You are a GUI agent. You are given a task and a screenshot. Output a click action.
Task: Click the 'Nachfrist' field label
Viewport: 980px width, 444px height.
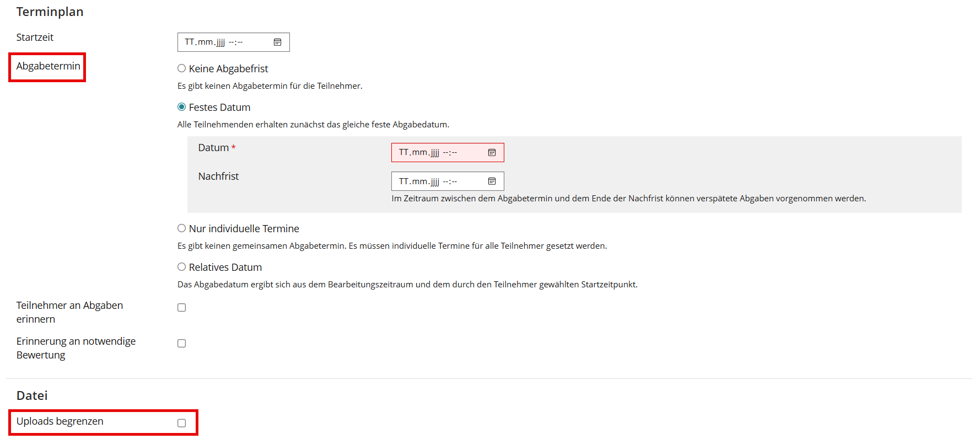[x=218, y=176]
